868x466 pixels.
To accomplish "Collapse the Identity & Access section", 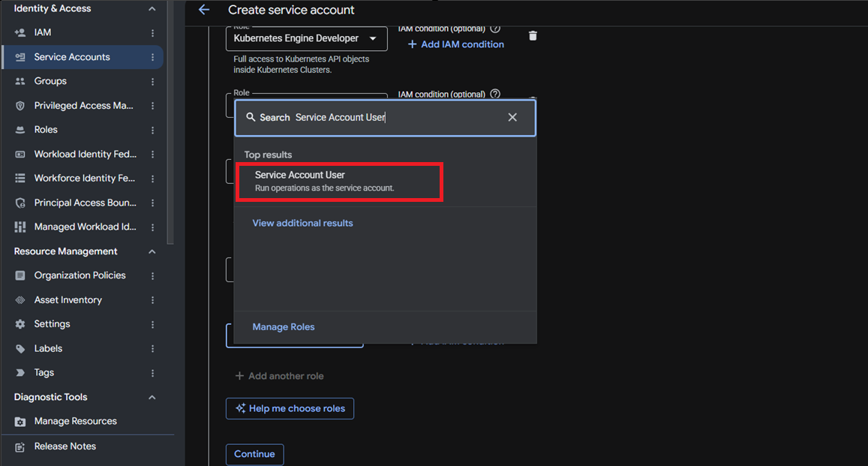I will (152, 9).
